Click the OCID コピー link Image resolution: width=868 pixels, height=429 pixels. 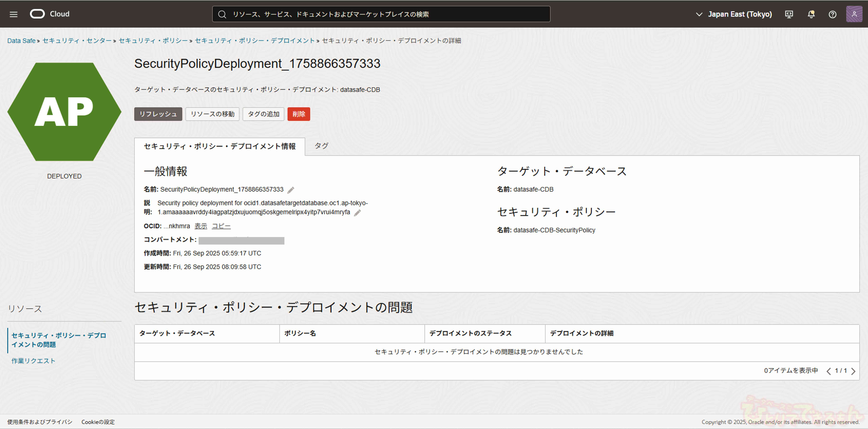pyautogui.click(x=221, y=226)
